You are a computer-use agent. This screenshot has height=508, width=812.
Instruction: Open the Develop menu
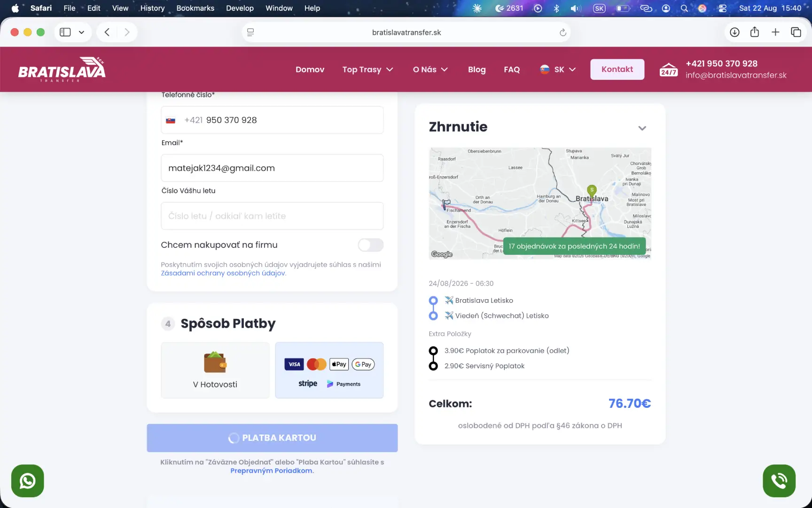coord(240,8)
